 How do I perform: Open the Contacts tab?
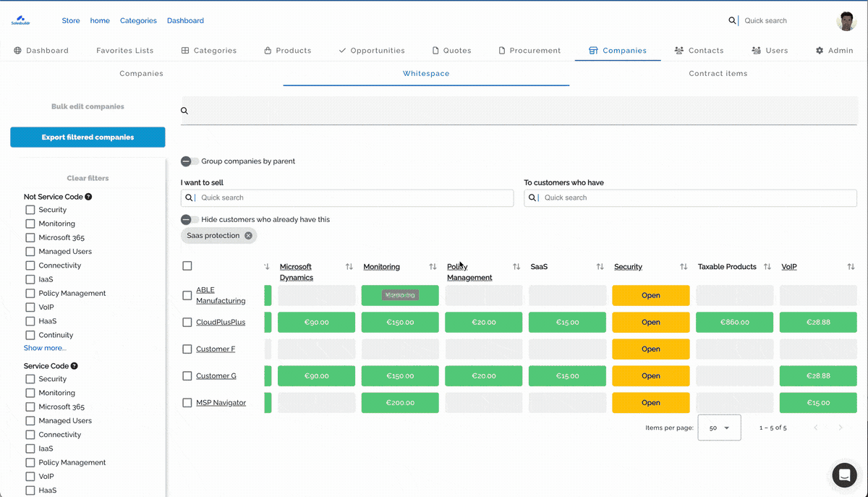coord(699,51)
